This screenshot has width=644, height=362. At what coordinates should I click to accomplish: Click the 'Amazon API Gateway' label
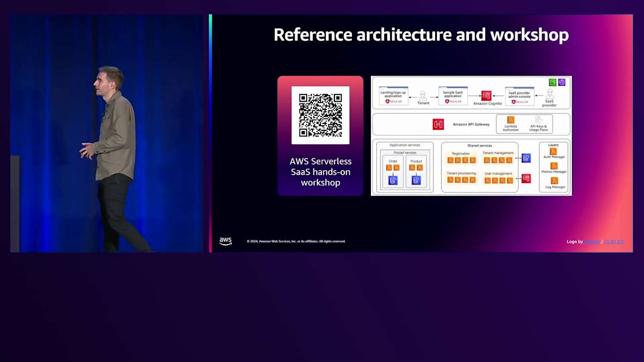coord(471,124)
